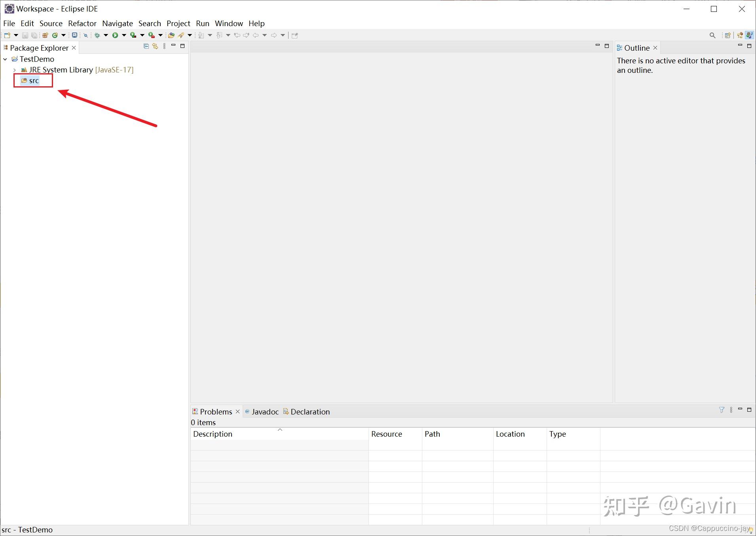The image size is (756, 536).
Task: Toggle Link with Editor in Package Explorer
Action: [155, 46]
